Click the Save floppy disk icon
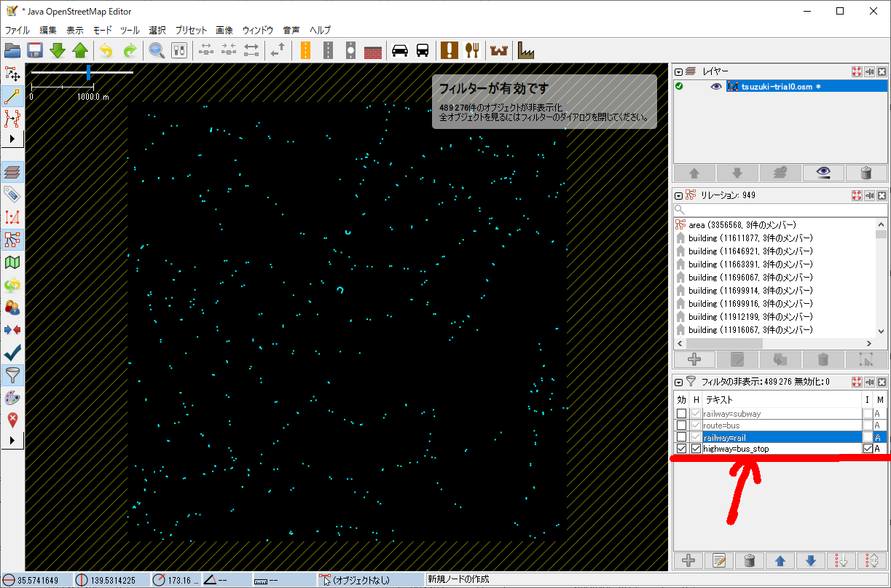 [34, 50]
